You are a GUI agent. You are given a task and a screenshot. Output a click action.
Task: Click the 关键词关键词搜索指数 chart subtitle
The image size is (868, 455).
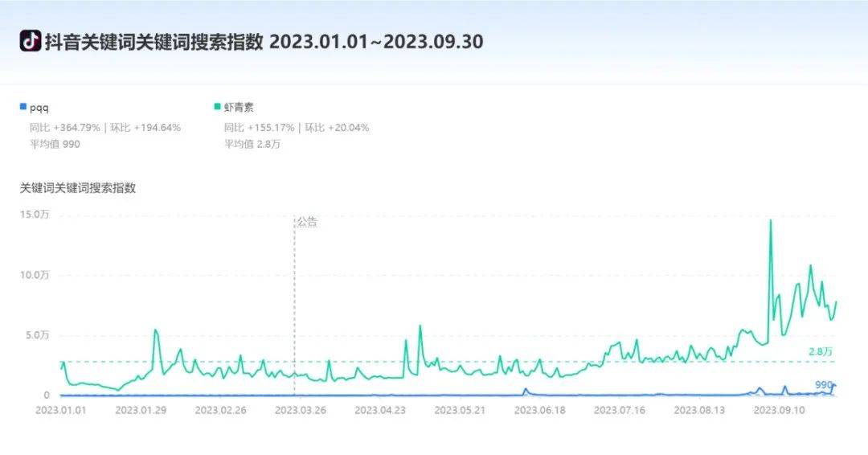point(78,188)
